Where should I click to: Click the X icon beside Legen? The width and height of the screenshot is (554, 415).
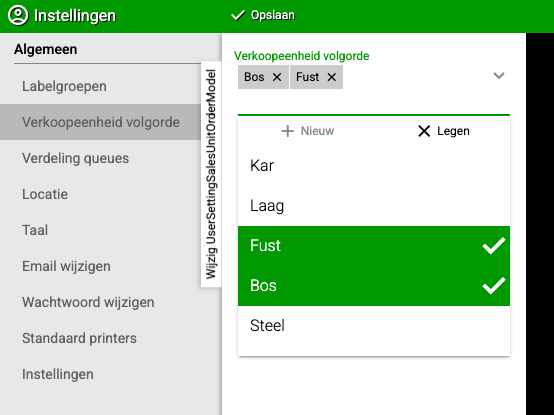pos(424,131)
